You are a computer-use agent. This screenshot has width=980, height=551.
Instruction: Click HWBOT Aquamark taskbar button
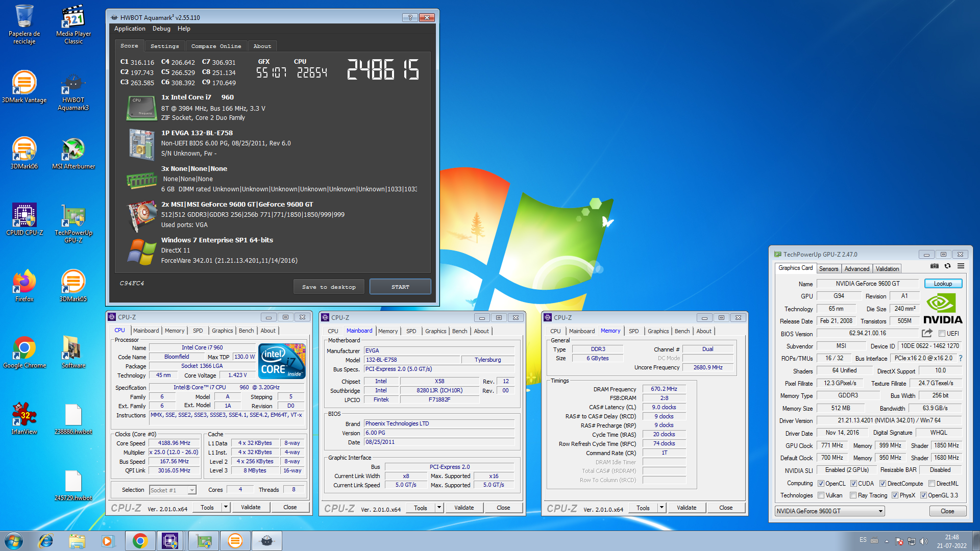point(266,541)
